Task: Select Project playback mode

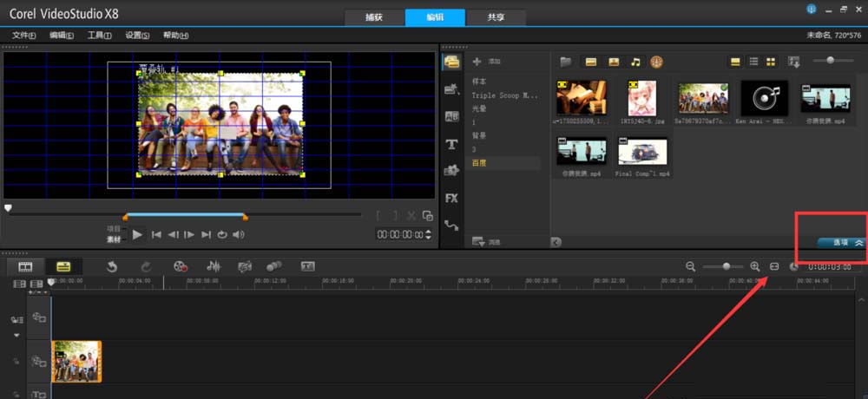Action: click(114, 228)
